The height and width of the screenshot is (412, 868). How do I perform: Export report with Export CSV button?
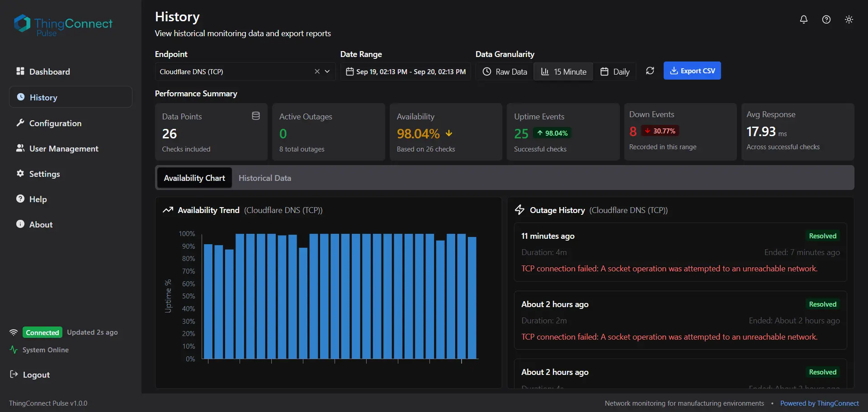tap(692, 71)
